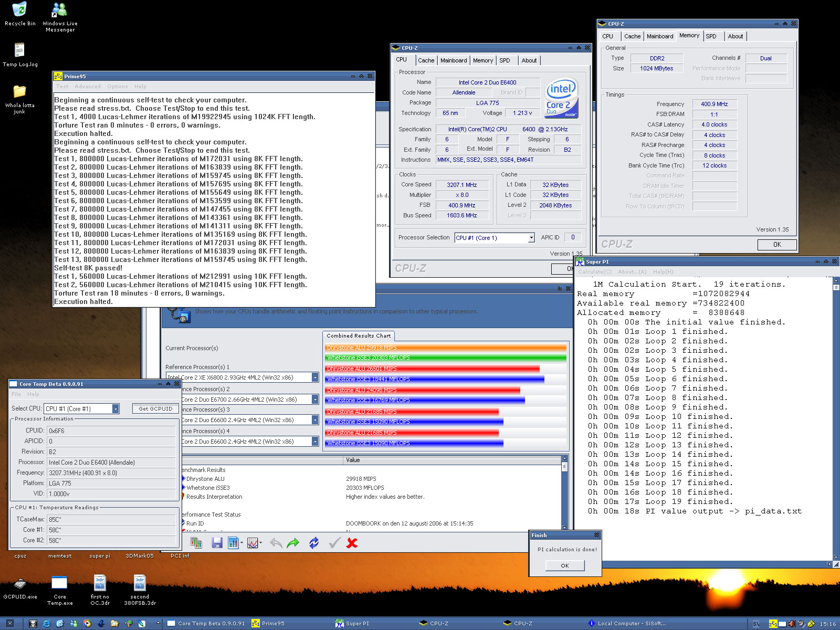
Task: Click the red X cancel icon in Sandra
Action: coord(352,543)
